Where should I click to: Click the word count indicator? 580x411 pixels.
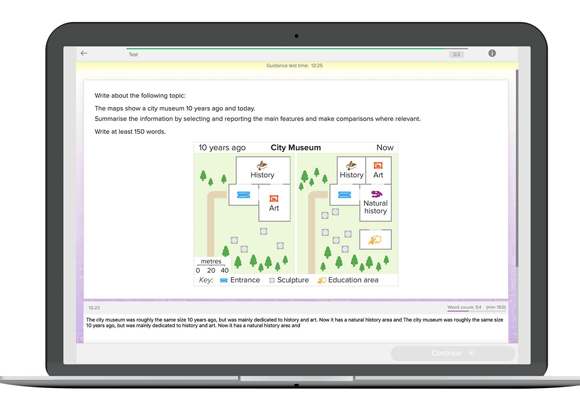click(476, 307)
